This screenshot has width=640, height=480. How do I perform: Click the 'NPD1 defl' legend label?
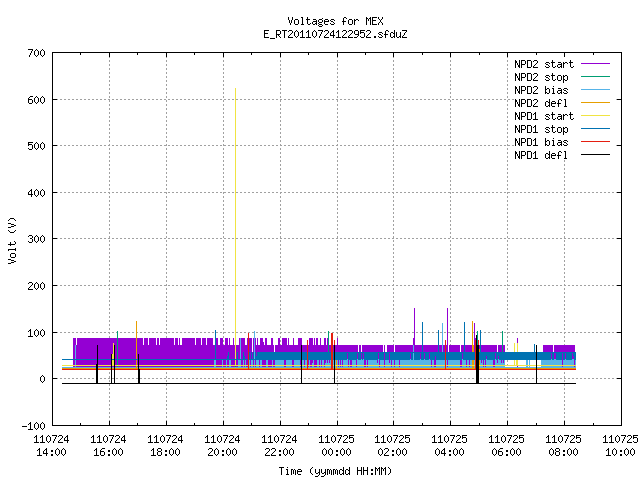tap(541, 156)
